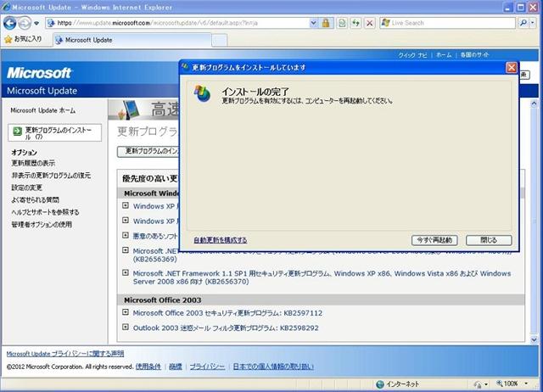
Task: Click the Microsoft logo in page header
Action: pos(39,73)
